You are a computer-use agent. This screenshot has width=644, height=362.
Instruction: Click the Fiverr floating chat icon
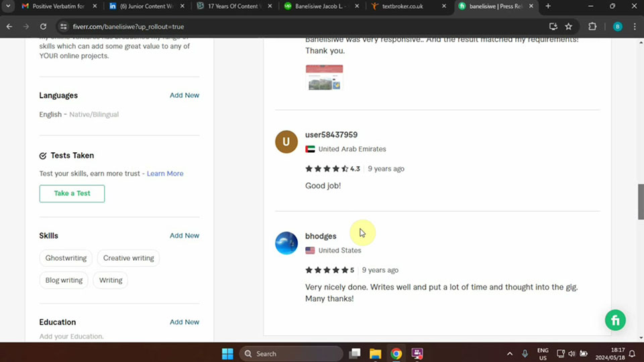[x=614, y=320]
